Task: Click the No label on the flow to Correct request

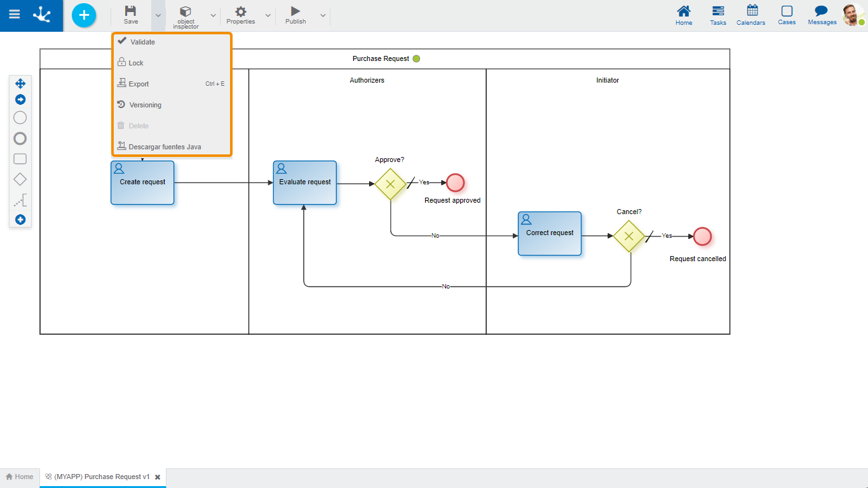Action: [435, 236]
